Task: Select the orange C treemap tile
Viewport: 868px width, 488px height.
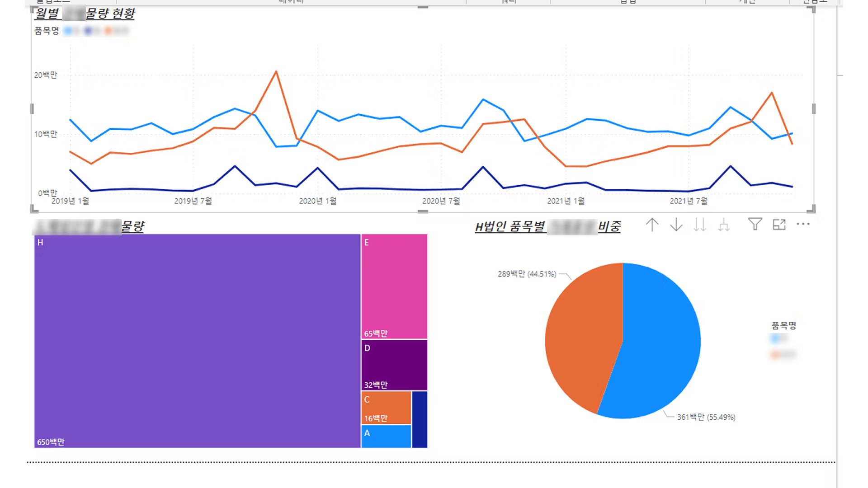Action: (386, 408)
